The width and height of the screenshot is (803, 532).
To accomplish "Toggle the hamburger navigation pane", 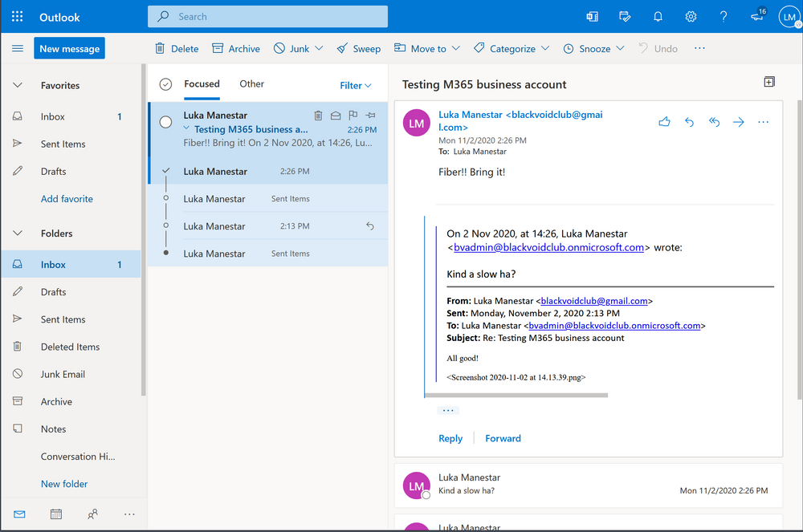I will (17, 49).
